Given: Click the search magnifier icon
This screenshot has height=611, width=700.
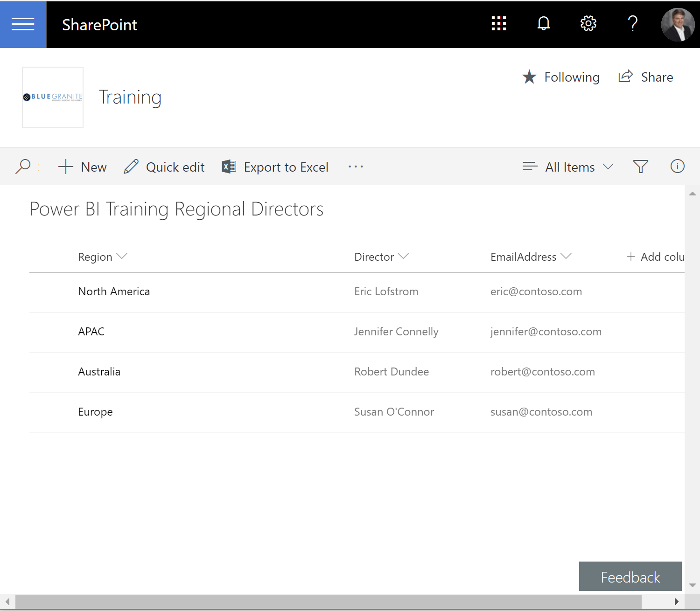Looking at the screenshot, I should pyautogui.click(x=23, y=167).
